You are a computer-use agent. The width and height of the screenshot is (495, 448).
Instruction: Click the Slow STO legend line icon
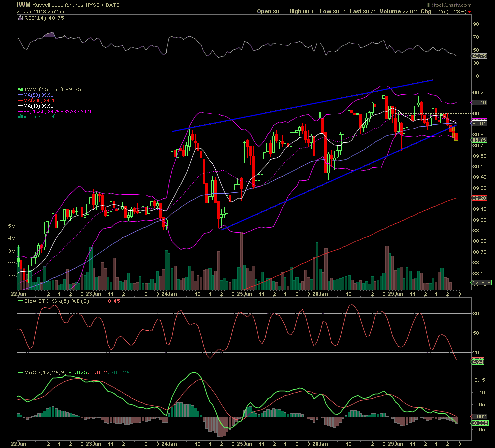[x=20, y=301]
